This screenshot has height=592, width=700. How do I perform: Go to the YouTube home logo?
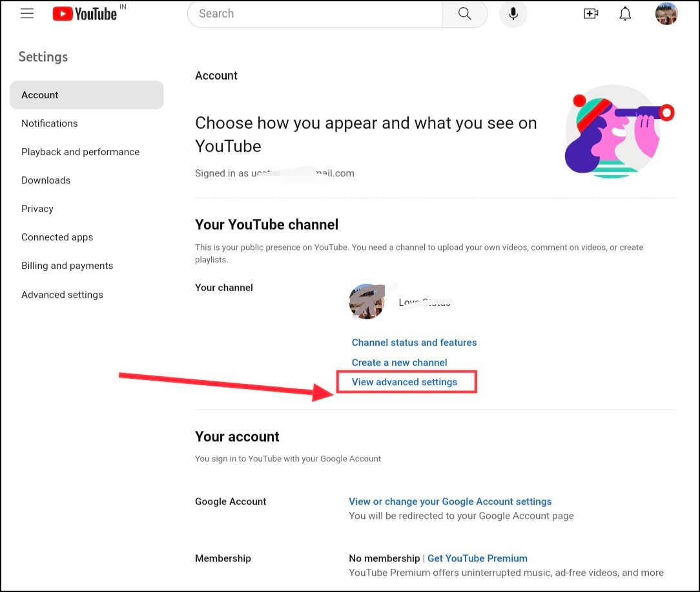tap(85, 14)
